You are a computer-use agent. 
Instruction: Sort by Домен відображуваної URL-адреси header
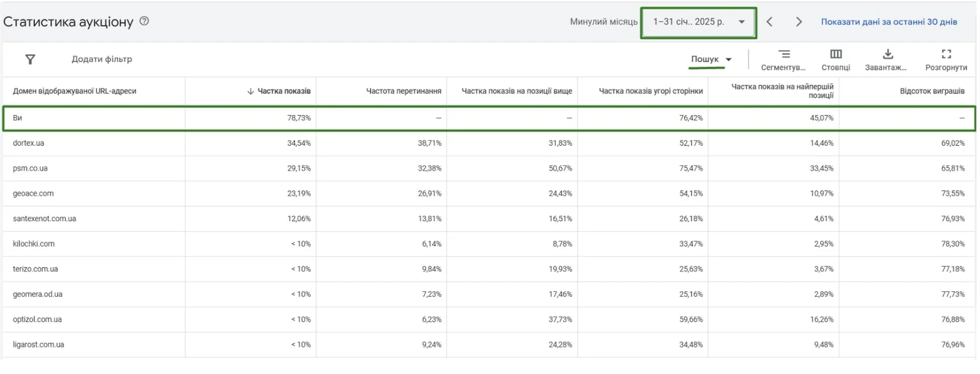(75, 91)
